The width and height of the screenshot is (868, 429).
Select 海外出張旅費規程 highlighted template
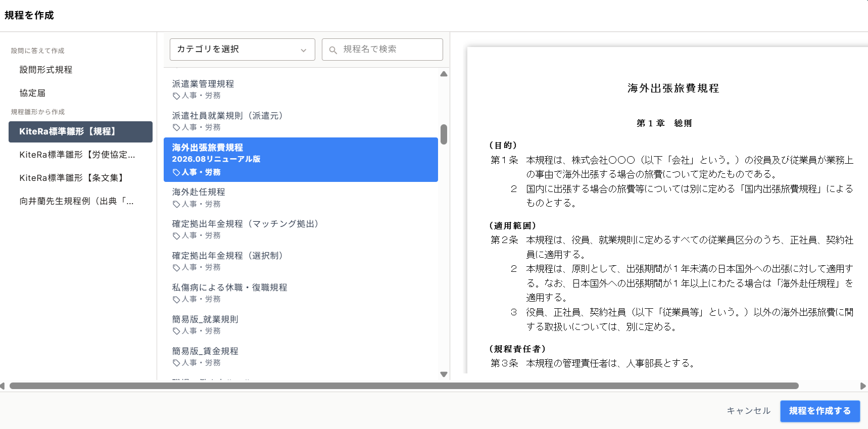(x=301, y=160)
